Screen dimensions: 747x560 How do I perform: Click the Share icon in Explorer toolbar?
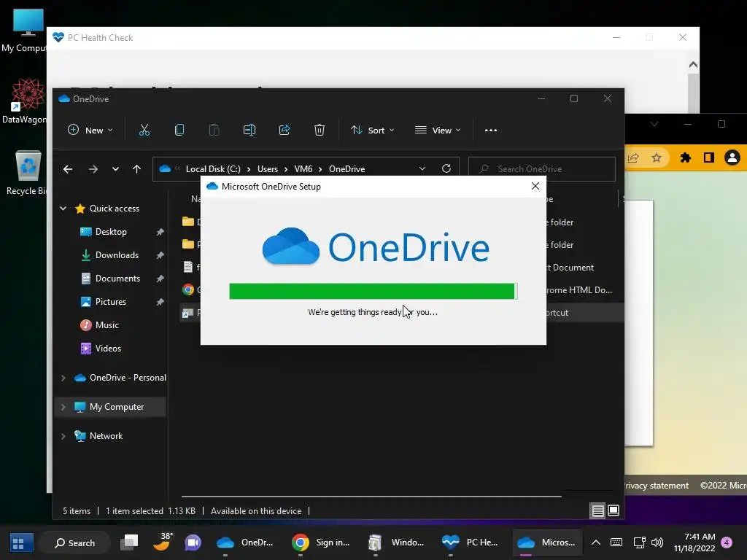pyautogui.click(x=285, y=130)
